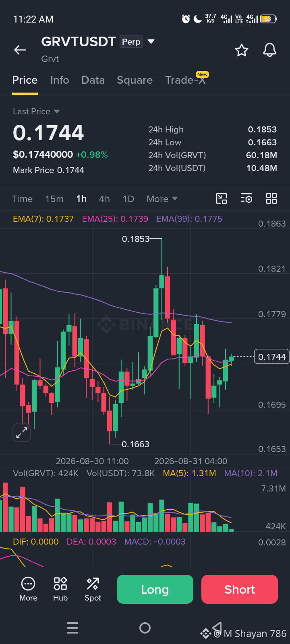Select the 15m chart interval

(x=54, y=199)
